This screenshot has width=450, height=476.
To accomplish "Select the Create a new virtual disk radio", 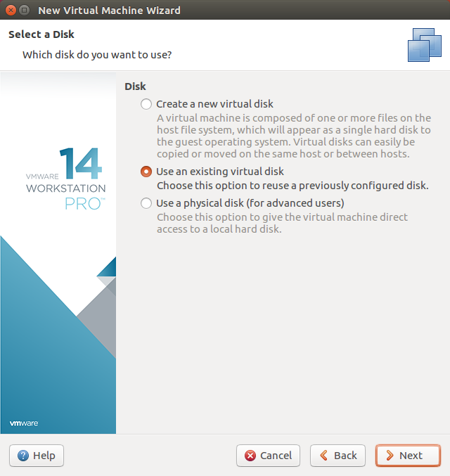I will pyautogui.click(x=146, y=104).
